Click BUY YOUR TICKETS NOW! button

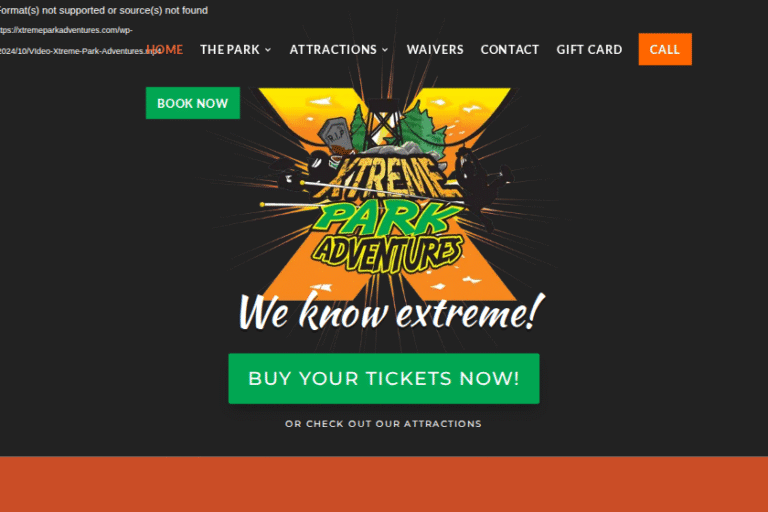(384, 378)
